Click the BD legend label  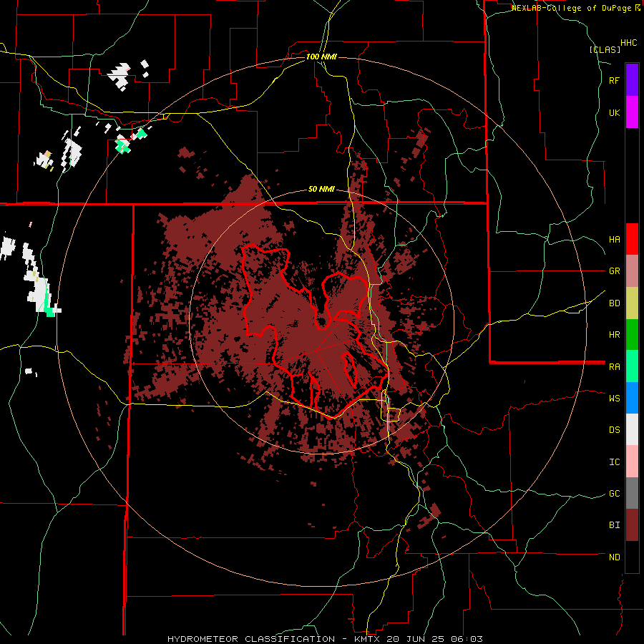614,303
